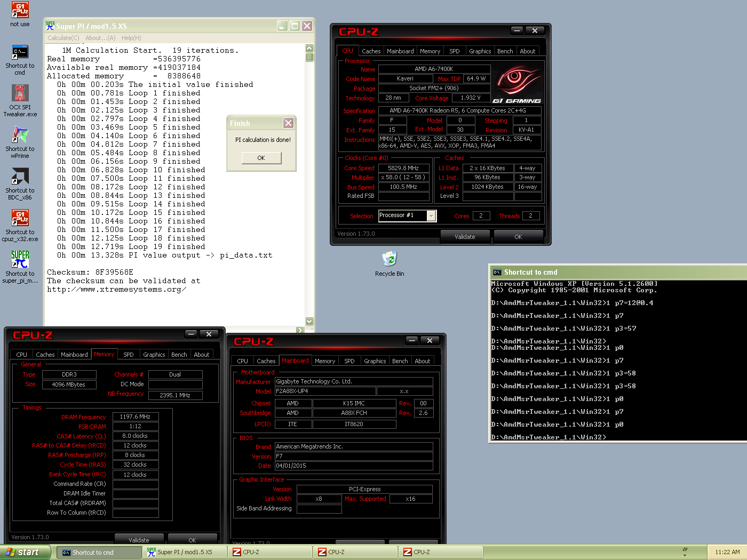Screen dimensions: 747x560
Task: Activate the first CPU-Z taskbar button
Action: coord(270,553)
